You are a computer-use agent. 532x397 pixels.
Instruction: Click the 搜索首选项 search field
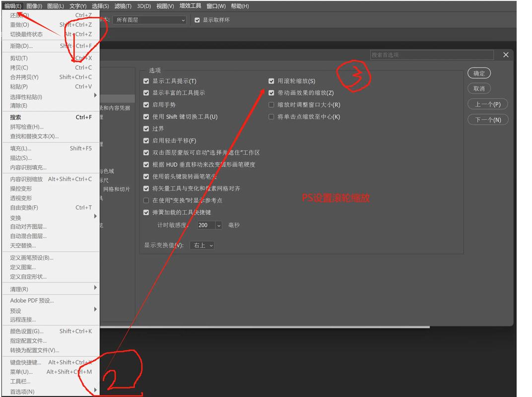pyautogui.click(x=432, y=55)
